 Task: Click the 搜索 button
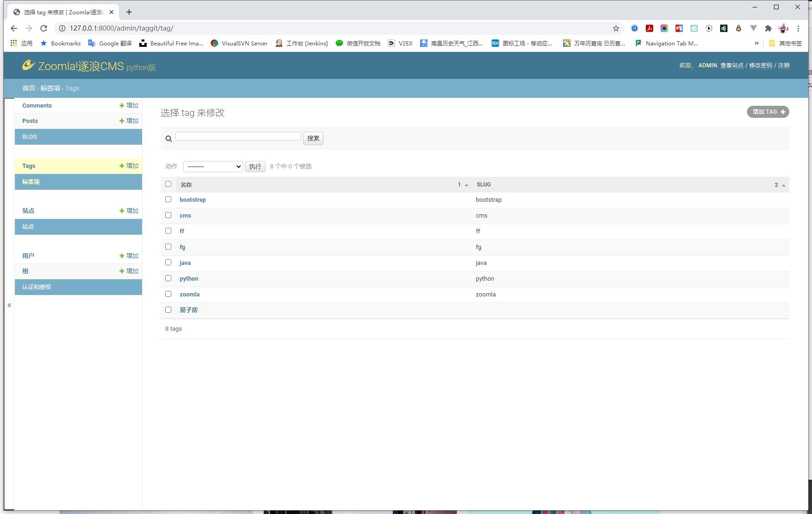point(313,138)
